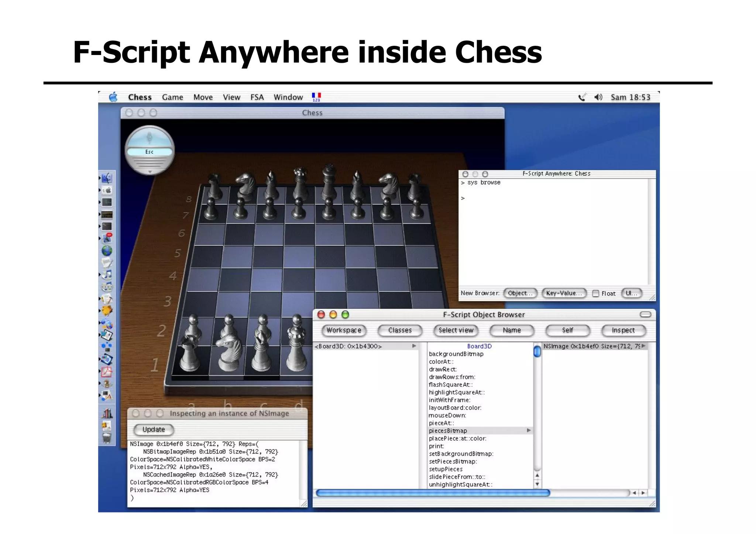The height and width of the screenshot is (534, 756).
Task: Open TextEdit paper-and-pen Dock icon
Action: [x=107, y=263]
